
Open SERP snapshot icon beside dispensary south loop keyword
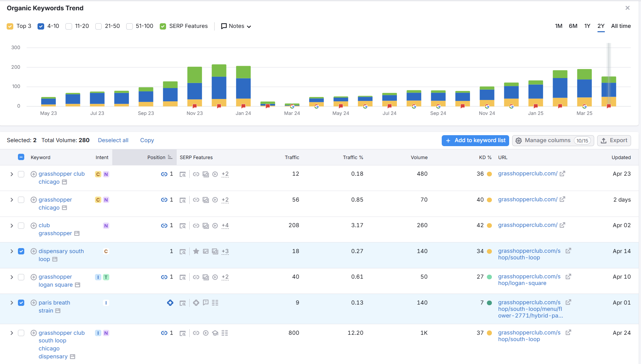(55, 259)
